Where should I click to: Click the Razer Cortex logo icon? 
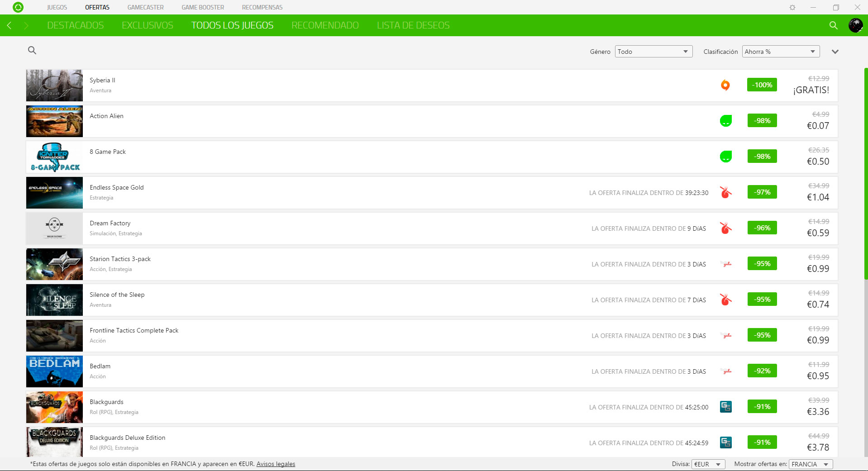click(18, 7)
